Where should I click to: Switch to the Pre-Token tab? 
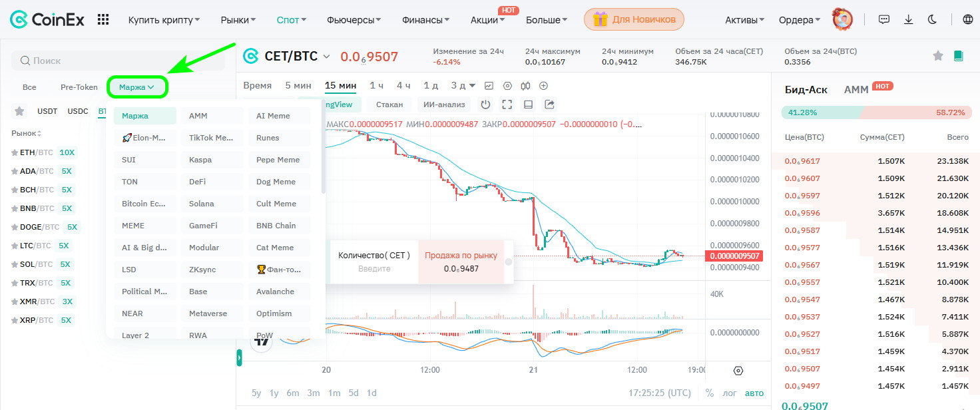coord(79,87)
